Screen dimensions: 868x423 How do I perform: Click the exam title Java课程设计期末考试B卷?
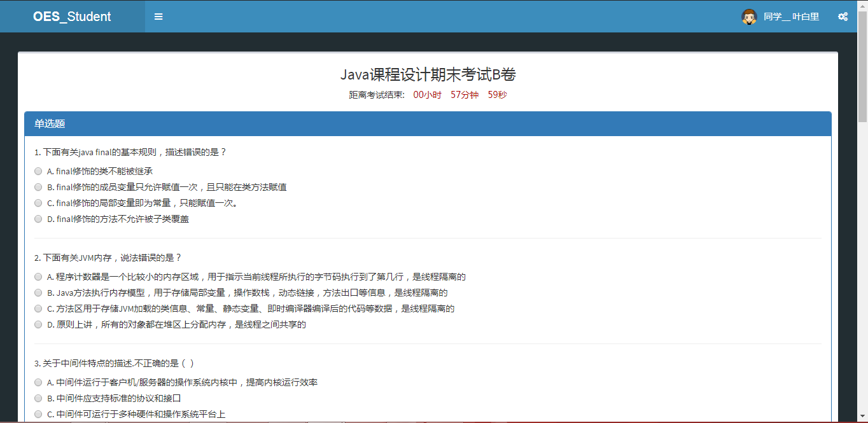pos(428,74)
